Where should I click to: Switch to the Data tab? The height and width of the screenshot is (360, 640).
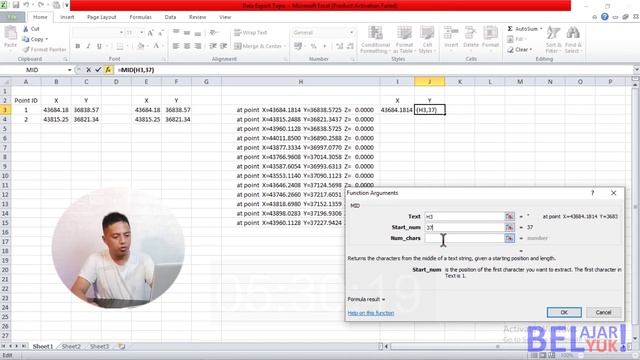[x=170, y=17]
